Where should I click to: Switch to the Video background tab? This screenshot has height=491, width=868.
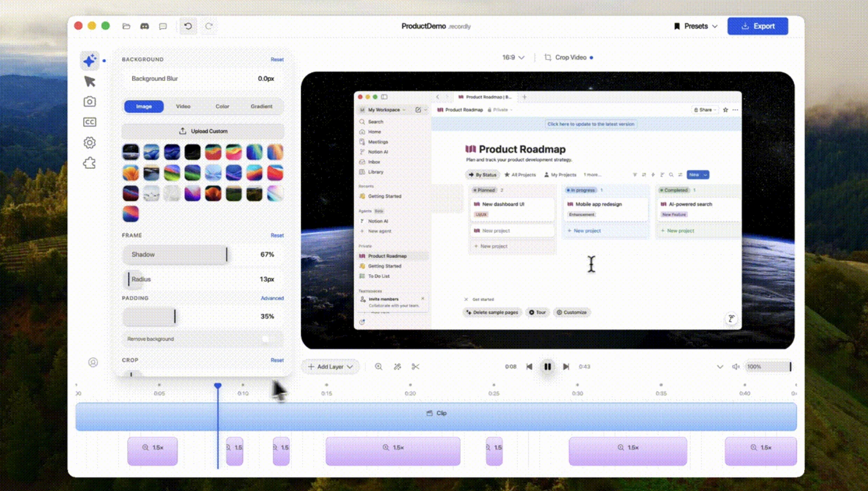[x=183, y=107]
